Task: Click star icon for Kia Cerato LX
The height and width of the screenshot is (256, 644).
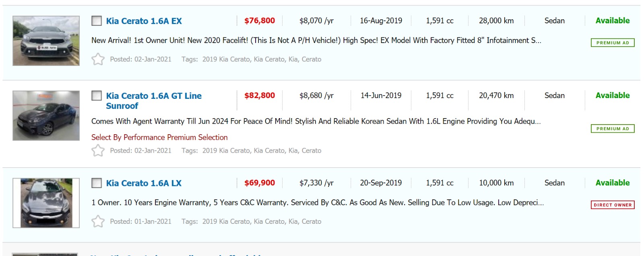Action: pyautogui.click(x=98, y=221)
